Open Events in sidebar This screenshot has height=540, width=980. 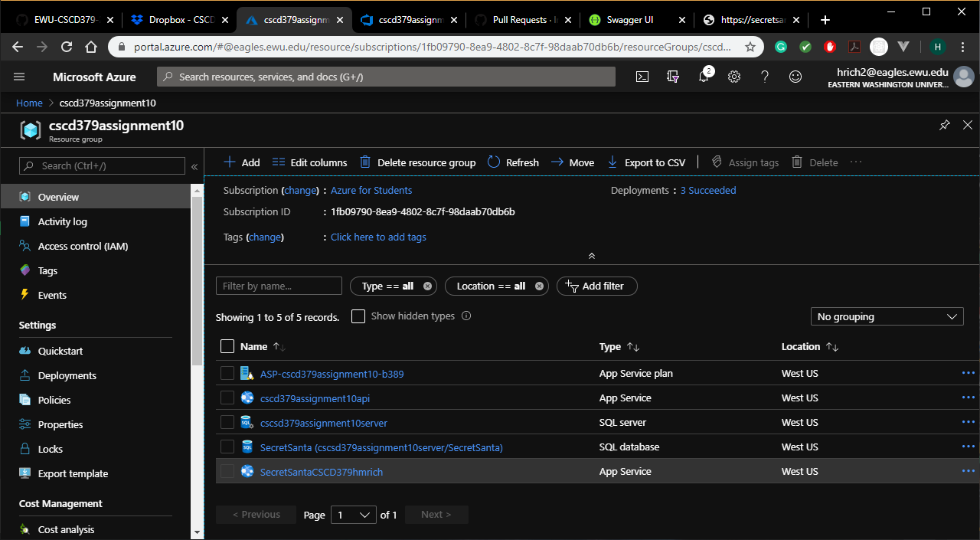(x=96, y=295)
